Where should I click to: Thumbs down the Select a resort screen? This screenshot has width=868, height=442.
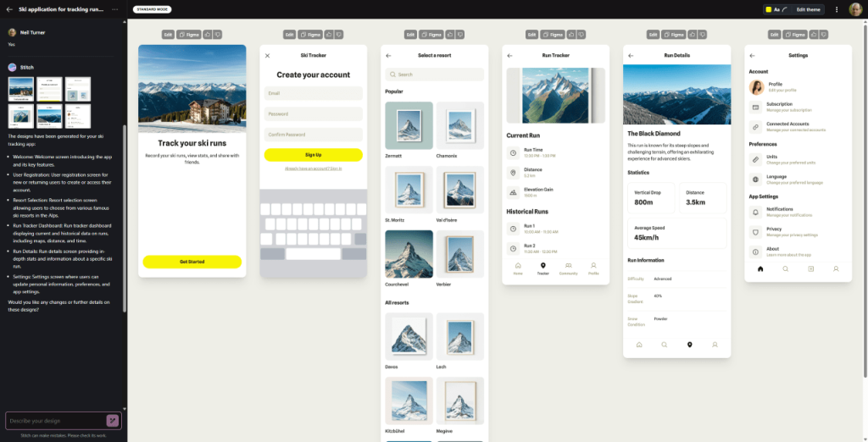point(460,35)
